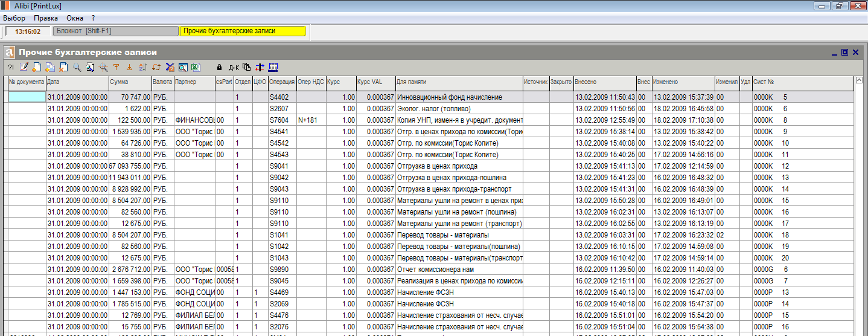The width and height of the screenshot is (868, 336).
Task: Click the A-Z sort icon
Action: coord(142,67)
